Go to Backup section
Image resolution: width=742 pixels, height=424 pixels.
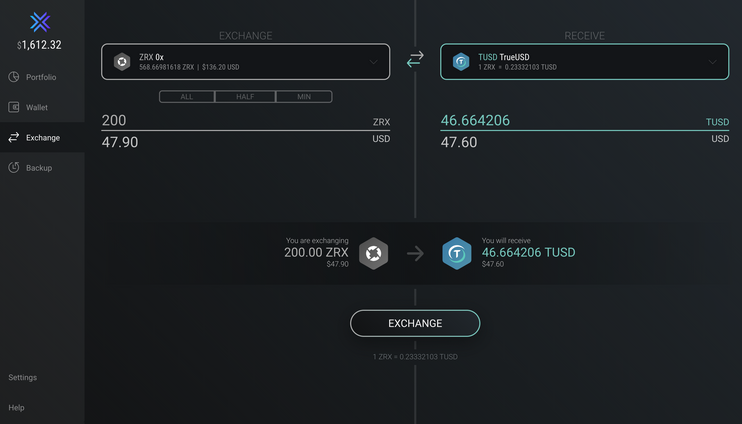[42, 168]
